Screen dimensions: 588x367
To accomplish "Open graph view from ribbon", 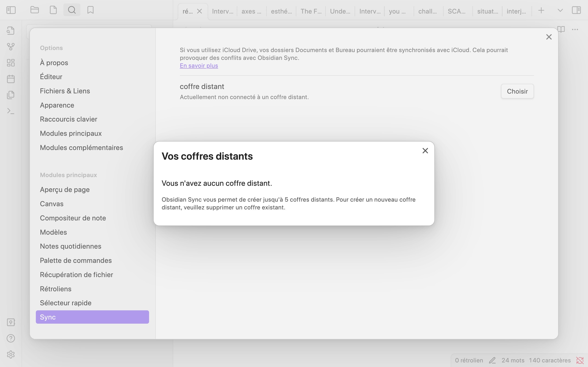I will [11, 47].
